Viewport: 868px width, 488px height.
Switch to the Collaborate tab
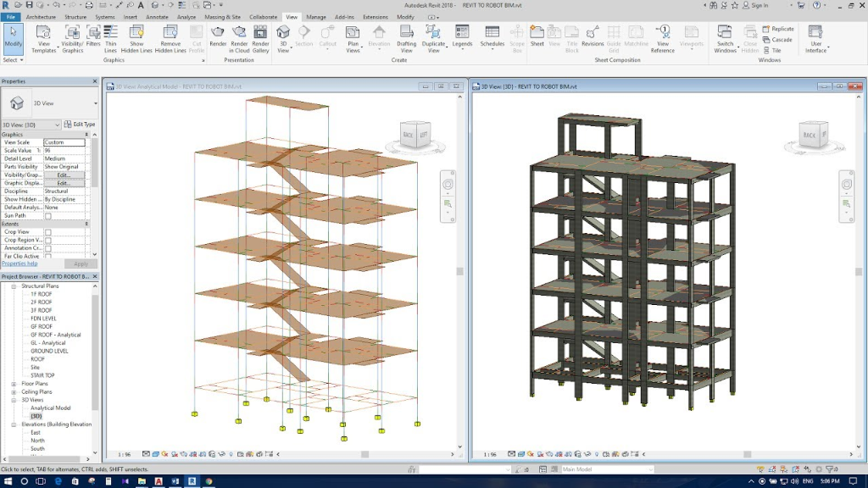click(263, 17)
